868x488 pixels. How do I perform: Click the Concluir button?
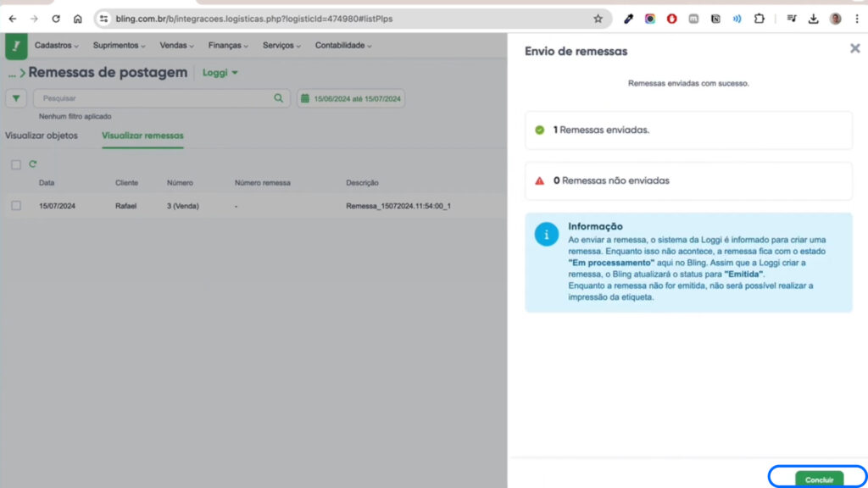[x=819, y=480]
